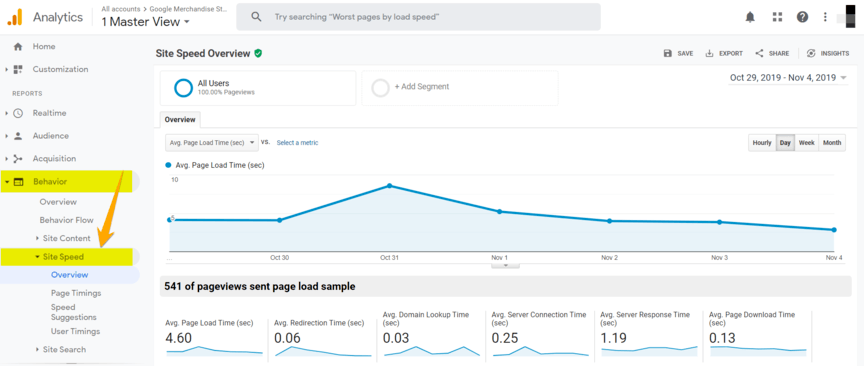Image resolution: width=864 pixels, height=366 pixels.
Task: Open the date range picker dropdown
Action: [x=788, y=78]
